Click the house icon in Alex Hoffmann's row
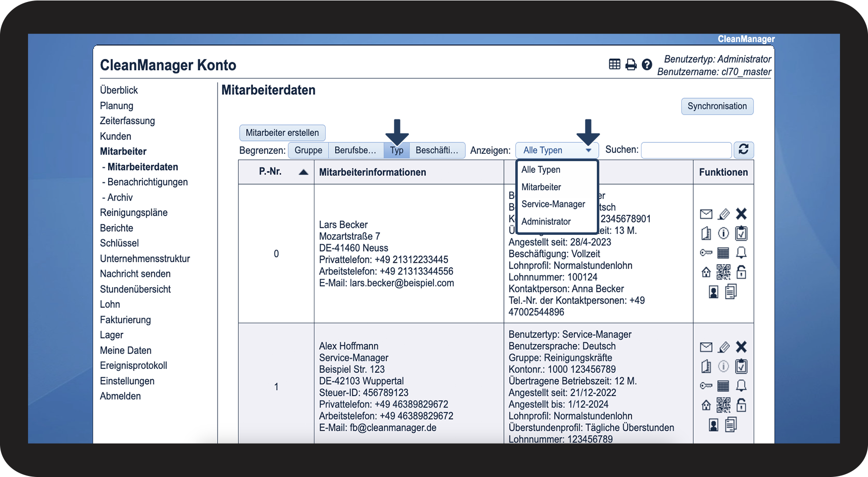Screen dimensions: 868x477 pos(706,405)
